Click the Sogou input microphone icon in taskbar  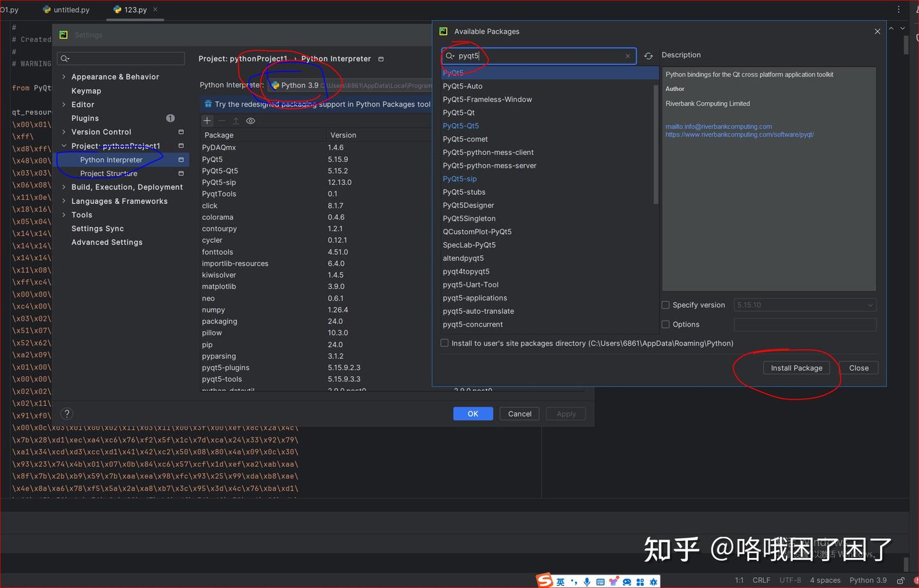pyautogui.click(x=587, y=581)
